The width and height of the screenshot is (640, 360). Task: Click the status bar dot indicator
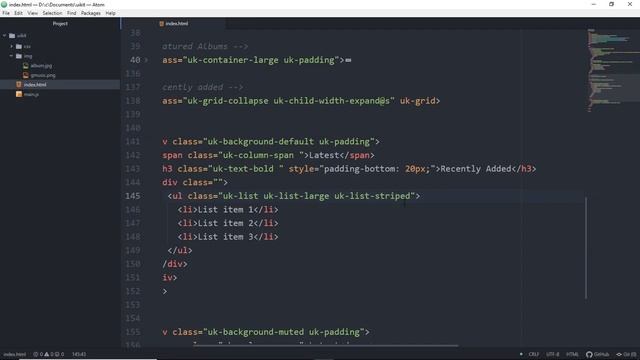tap(521, 354)
